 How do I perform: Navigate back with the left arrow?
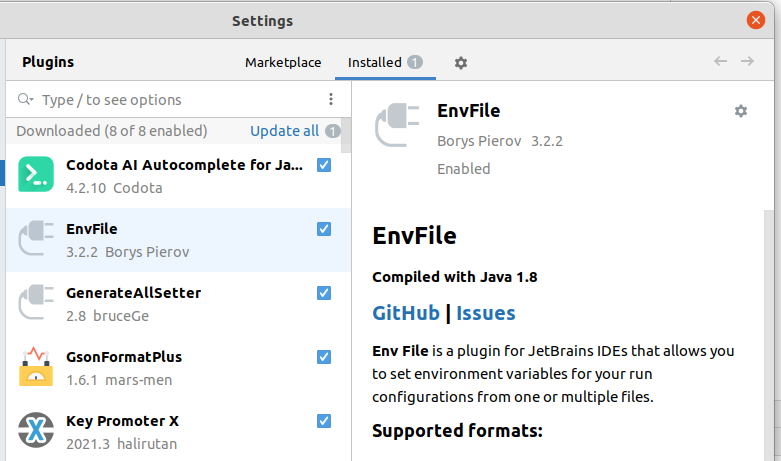(720, 62)
